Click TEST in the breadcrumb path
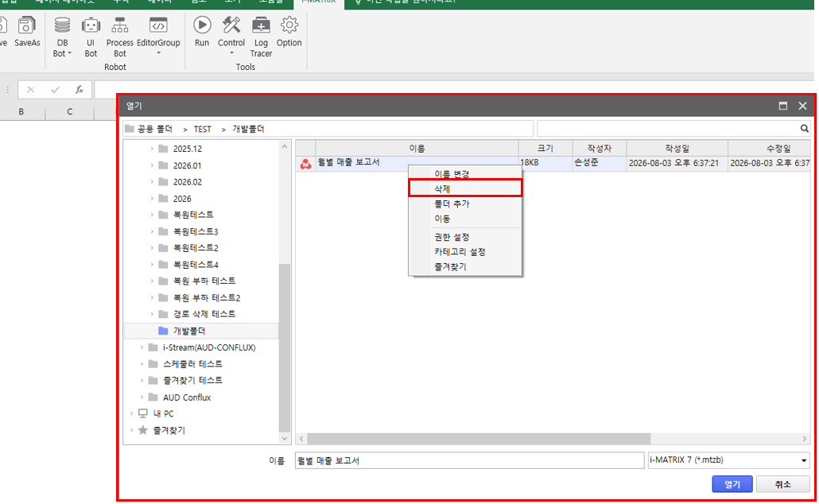Image resolution: width=819 pixels, height=504 pixels. 203,129
